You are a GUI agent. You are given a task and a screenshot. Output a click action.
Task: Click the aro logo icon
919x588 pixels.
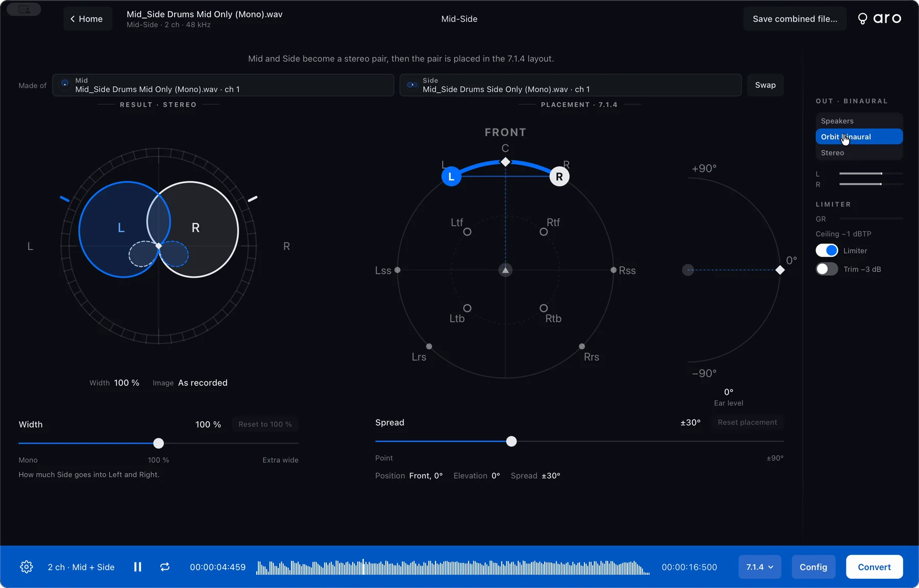click(862, 19)
